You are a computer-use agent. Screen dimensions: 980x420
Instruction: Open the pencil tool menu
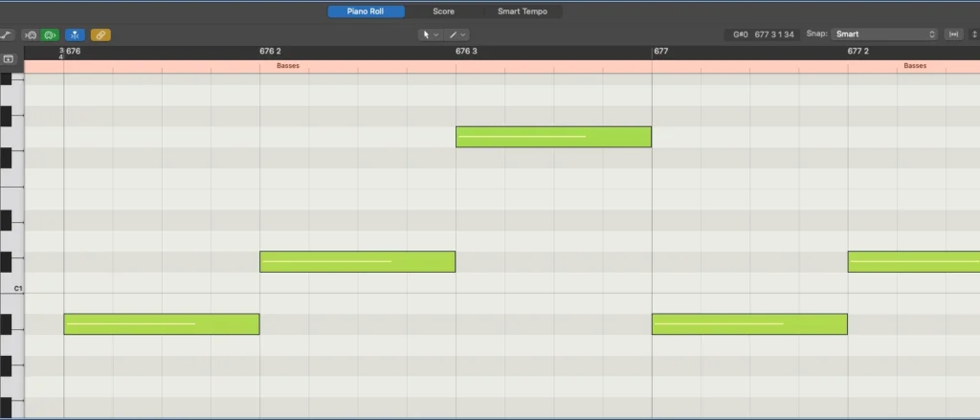457,35
